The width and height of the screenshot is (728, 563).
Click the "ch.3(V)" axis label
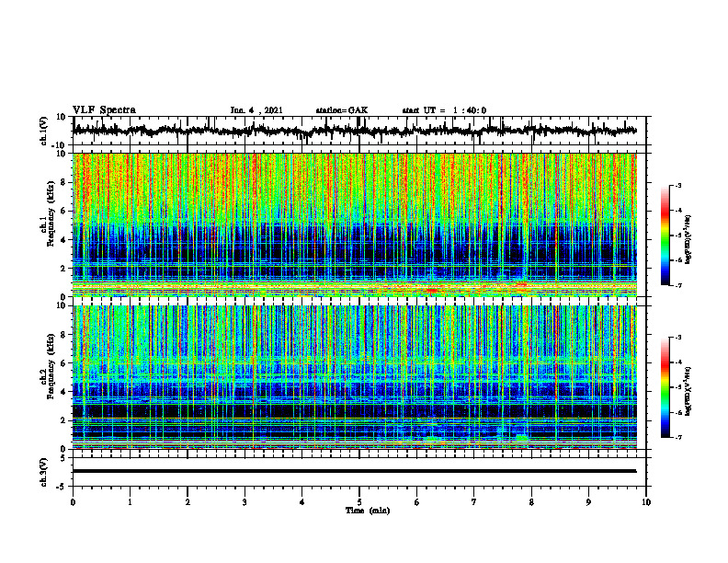pos(43,472)
